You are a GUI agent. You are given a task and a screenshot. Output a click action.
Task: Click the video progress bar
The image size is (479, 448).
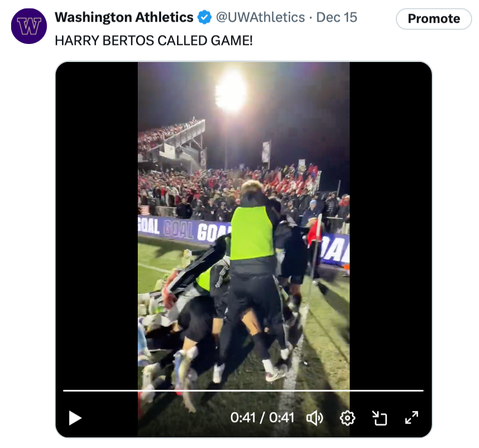point(243,391)
